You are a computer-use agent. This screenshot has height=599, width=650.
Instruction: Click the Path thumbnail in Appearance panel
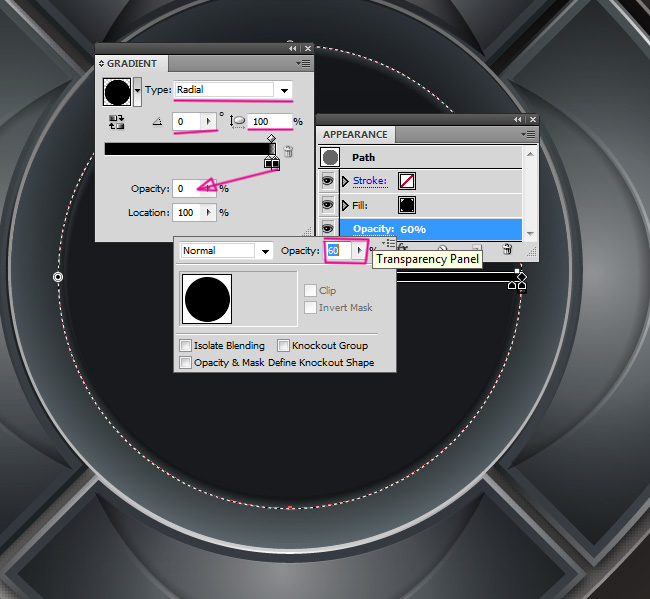click(330, 158)
